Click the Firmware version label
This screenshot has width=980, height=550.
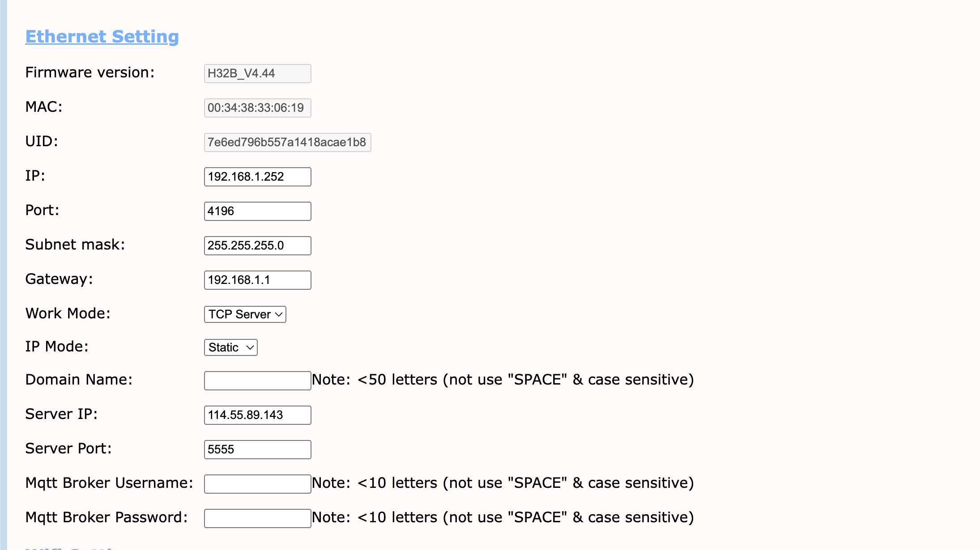(x=89, y=72)
